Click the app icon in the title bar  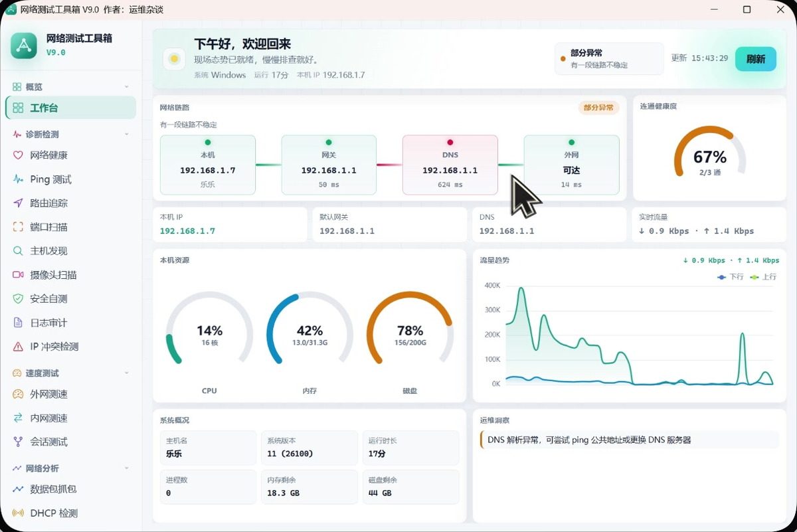pos(11,9)
